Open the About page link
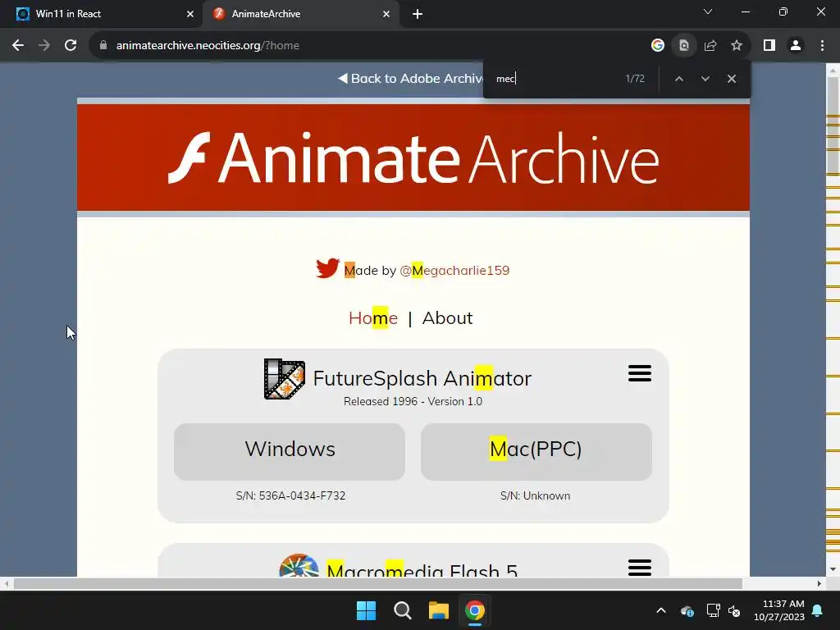The image size is (840, 630). (447, 317)
